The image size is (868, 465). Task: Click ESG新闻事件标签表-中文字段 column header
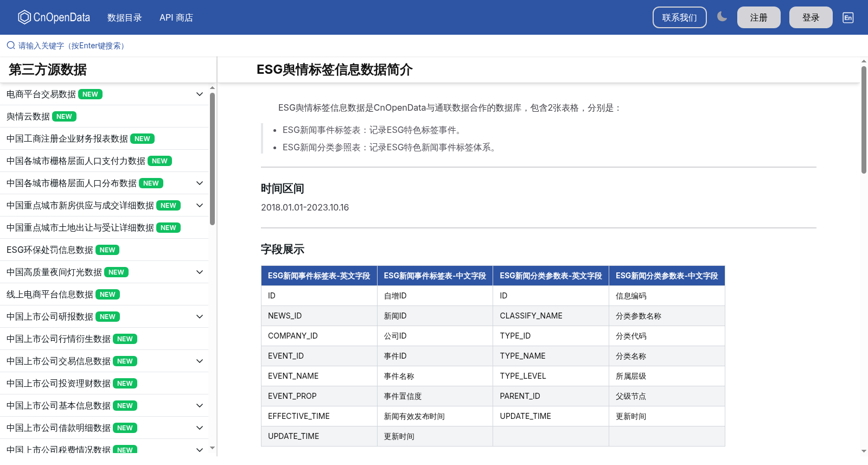(435, 276)
